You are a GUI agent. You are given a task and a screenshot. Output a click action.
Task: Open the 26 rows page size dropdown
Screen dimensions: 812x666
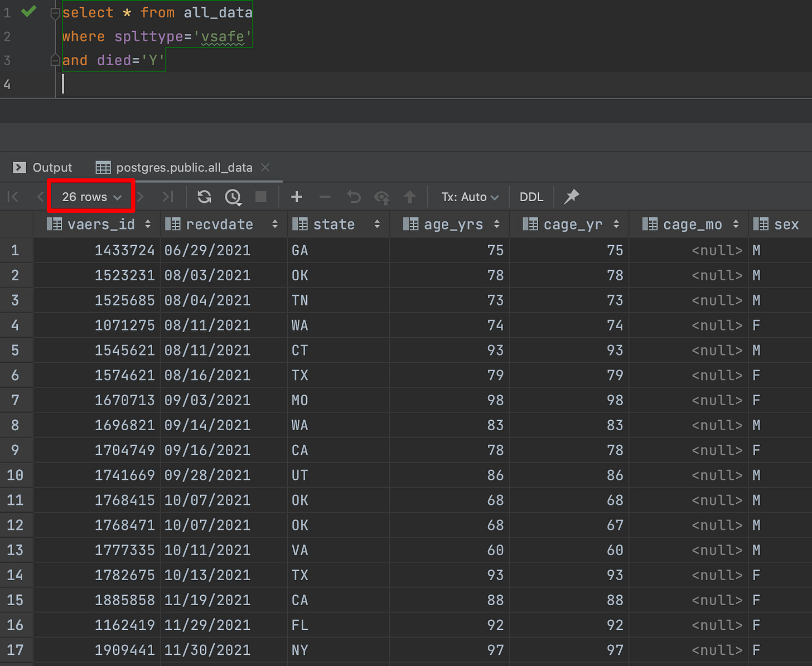(x=91, y=197)
